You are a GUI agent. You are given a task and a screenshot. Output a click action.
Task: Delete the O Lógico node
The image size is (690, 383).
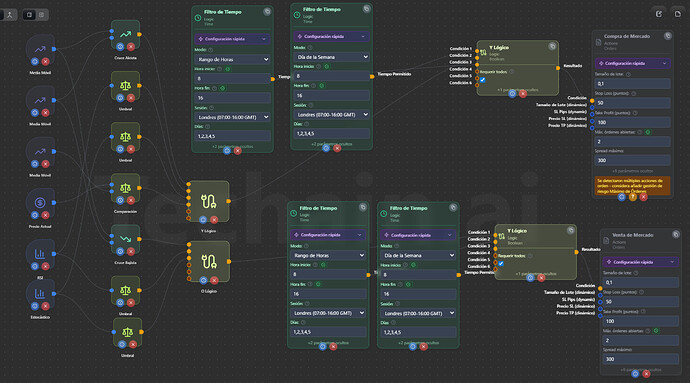tap(214, 280)
